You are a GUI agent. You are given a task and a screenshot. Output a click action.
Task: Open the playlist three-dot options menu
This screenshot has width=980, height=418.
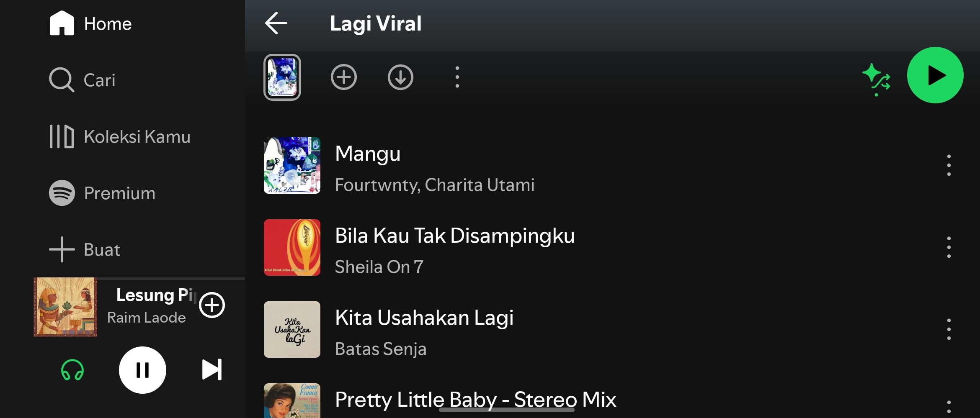pos(457,77)
